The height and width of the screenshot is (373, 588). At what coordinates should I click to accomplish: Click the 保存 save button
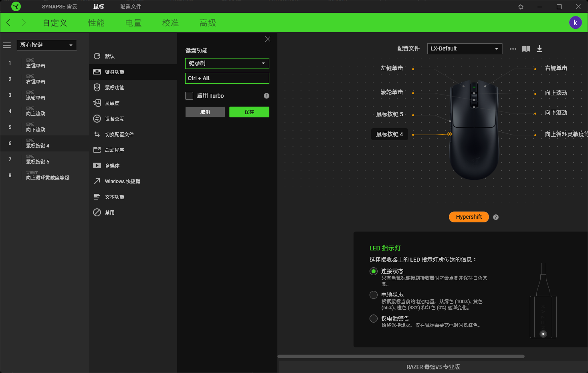click(x=249, y=112)
